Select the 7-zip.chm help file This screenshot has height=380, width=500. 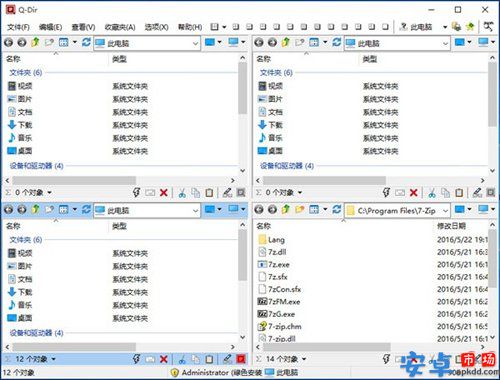click(x=280, y=327)
